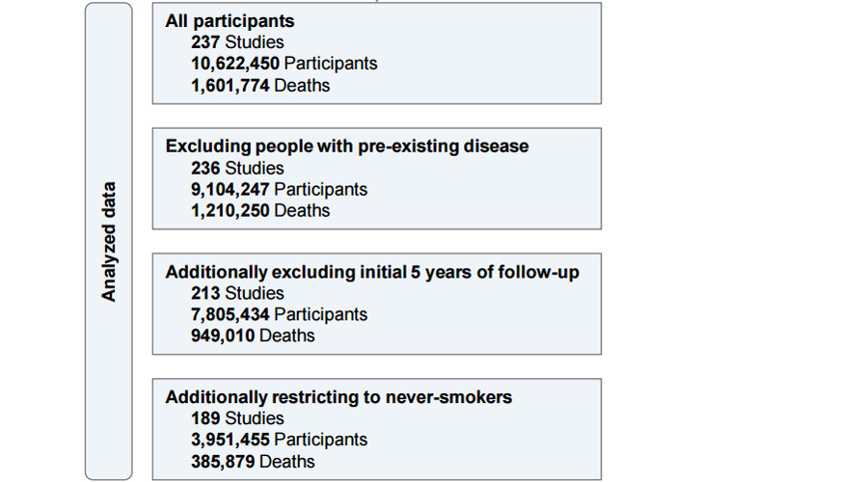Click '10,622,450 Participants' line
The image size is (868, 482).
click(284, 64)
